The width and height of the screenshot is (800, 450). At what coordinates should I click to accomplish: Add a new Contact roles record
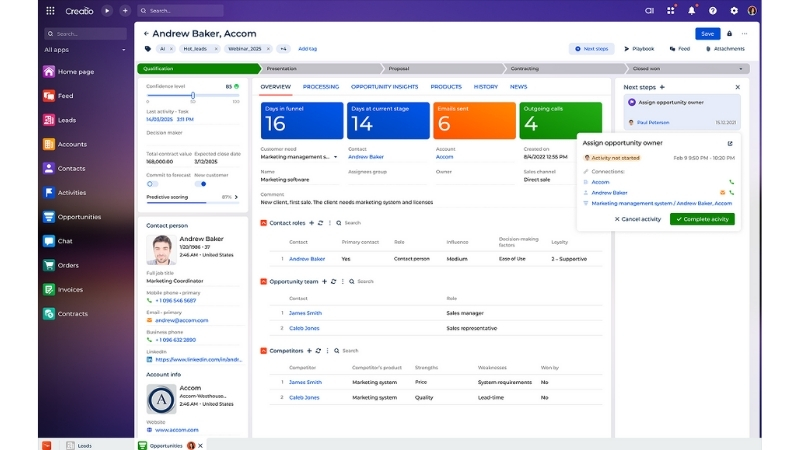[x=311, y=222]
